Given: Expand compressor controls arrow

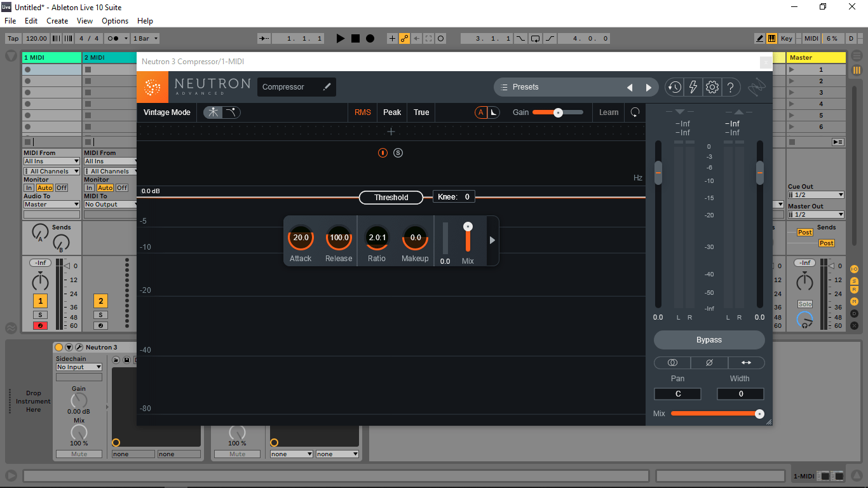Looking at the screenshot, I should [492, 240].
